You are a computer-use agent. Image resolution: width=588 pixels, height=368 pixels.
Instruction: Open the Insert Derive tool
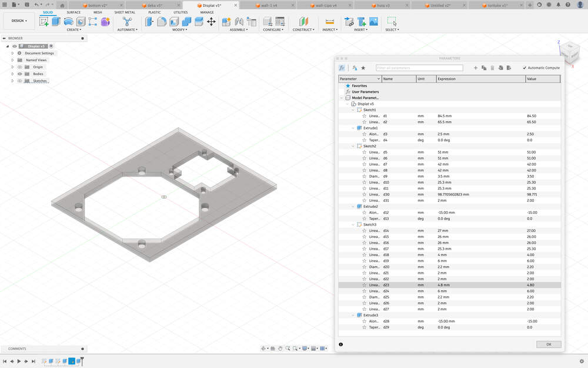349,21
